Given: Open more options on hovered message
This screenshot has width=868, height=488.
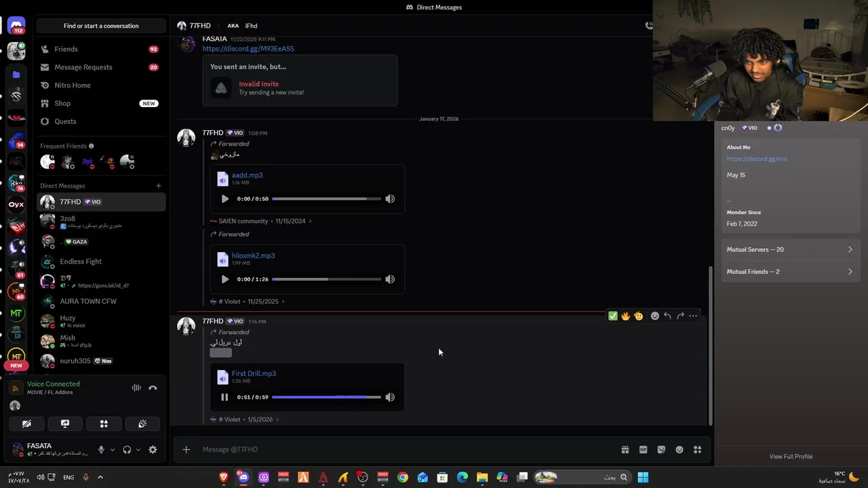Looking at the screenshot, I should click(x=693, y=316).
